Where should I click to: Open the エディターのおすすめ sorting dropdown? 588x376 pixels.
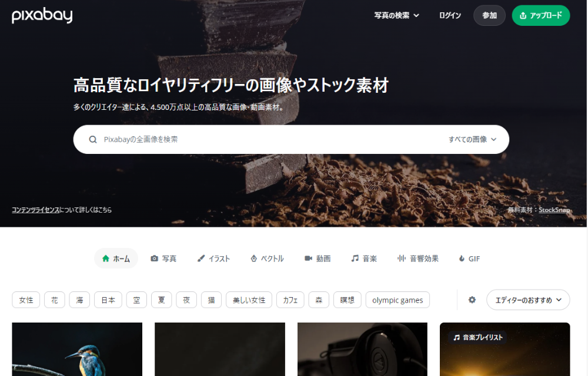pos(527,300)
